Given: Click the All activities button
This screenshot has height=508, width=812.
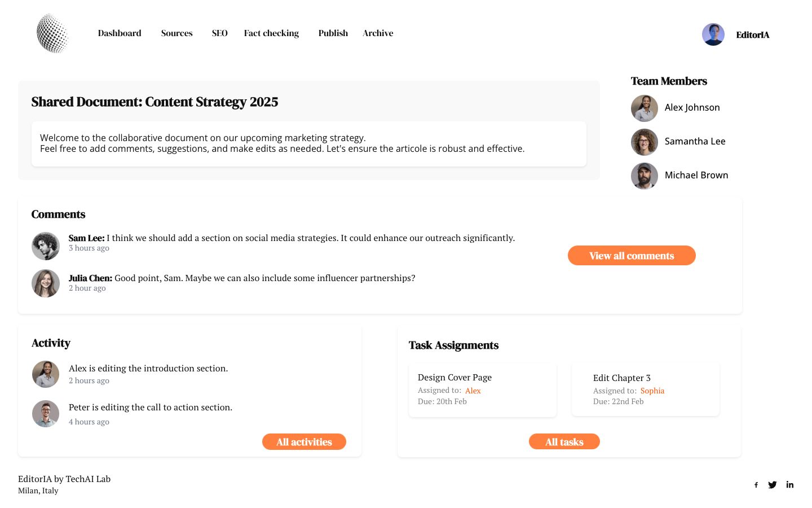Looking at the screenshot, I should click(x=304, y=442).
